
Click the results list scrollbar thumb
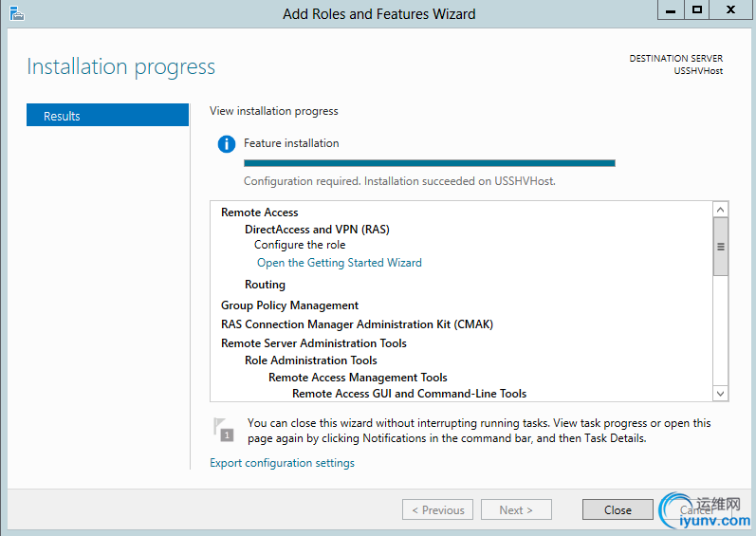pyautogui.click(x=720, y=246)
